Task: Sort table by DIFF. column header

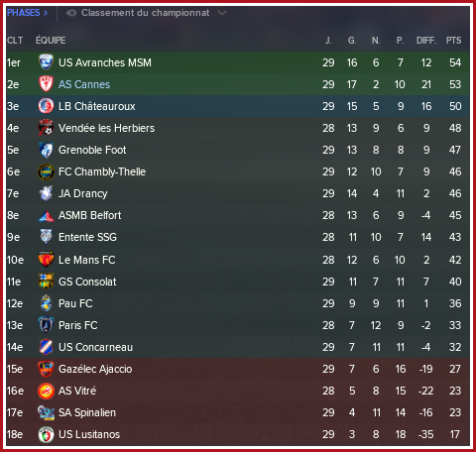Action: (426, 41)
